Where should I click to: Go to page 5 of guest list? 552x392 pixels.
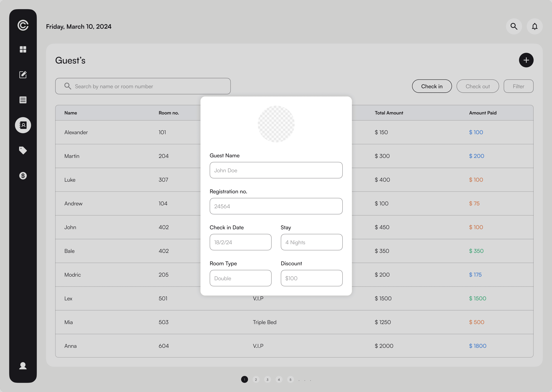pyautogui.click(x=290, y=379)
